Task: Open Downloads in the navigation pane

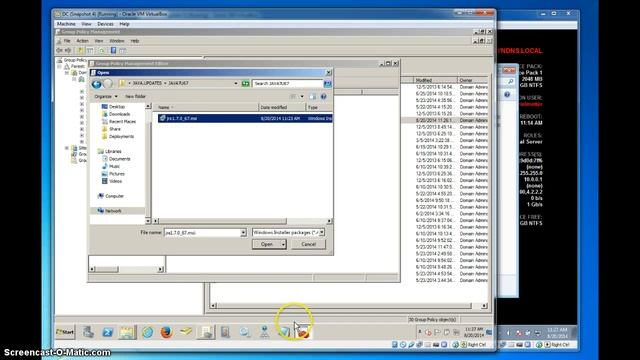Action: [119, 114]
